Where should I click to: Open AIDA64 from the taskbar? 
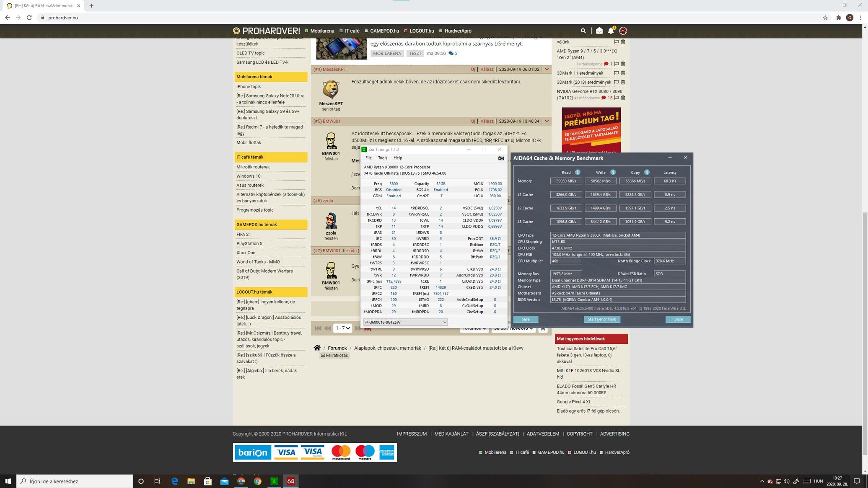coord(290,481)
